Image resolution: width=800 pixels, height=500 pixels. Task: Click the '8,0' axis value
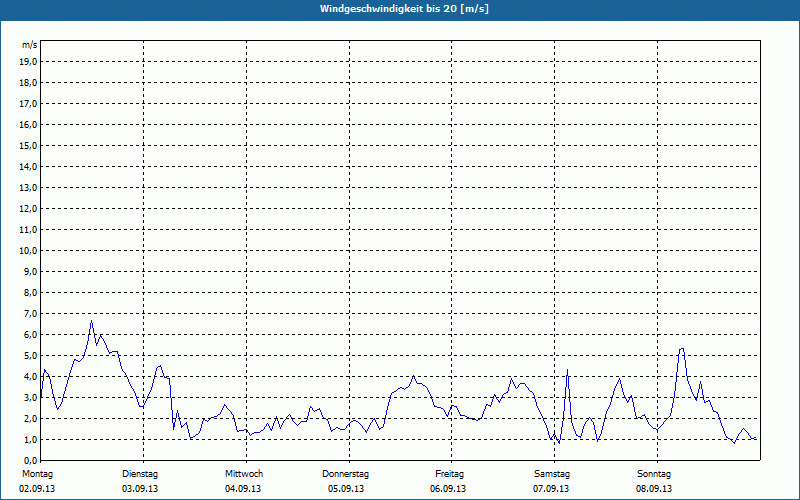pyautogui.click(x=31, y=292)
